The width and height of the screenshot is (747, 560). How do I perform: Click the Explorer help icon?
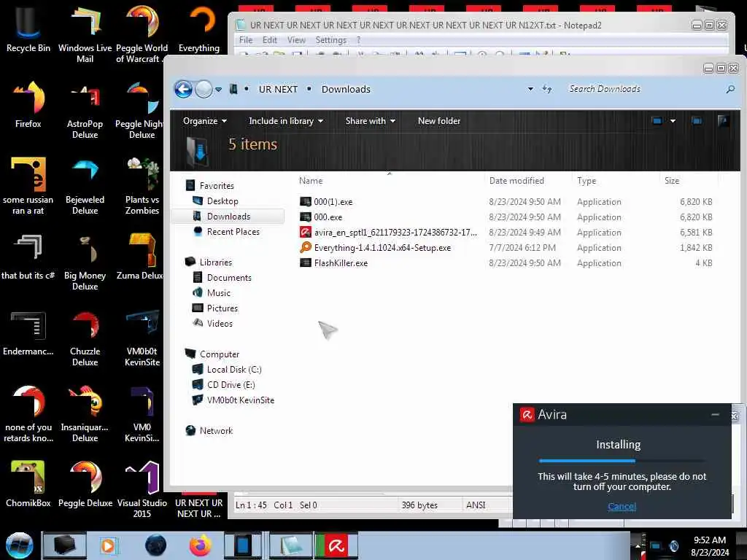[x=723, y=121]
